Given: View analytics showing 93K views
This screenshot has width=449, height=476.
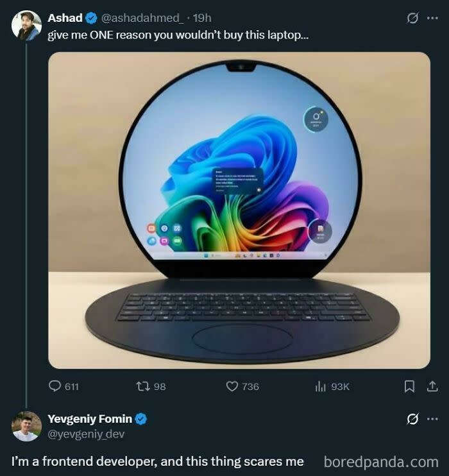Looking at the screenshot, I should pyautogui.click(x=321, y=386).
